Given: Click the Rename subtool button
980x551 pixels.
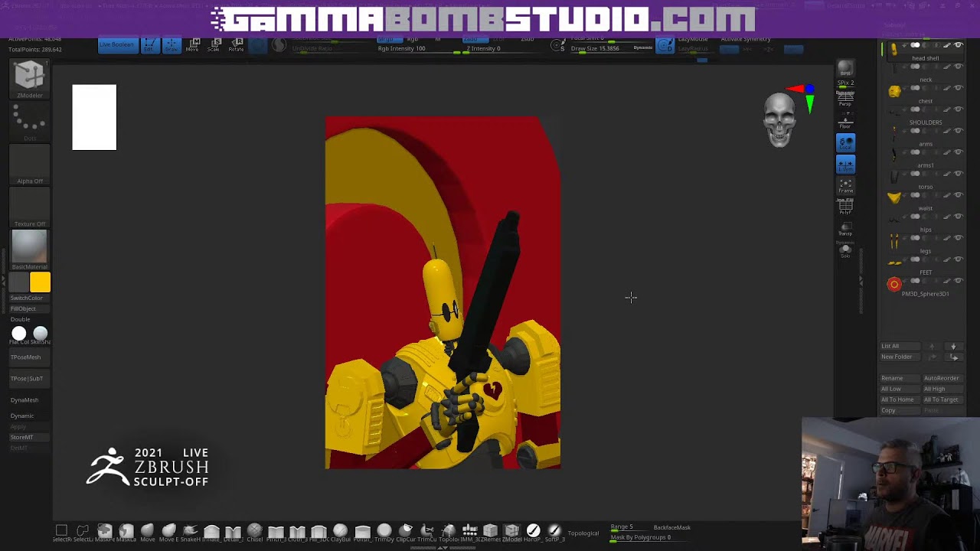Looking at the screenshot, I should [x=900, y=378].
